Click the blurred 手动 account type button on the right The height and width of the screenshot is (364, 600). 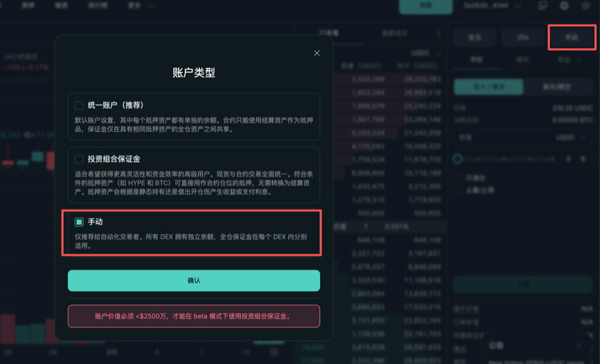click(x=572, y=37)
